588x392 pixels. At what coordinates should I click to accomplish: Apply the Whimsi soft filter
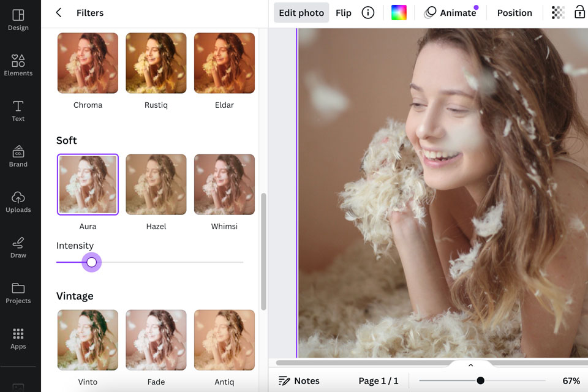[x=224, y=184]
